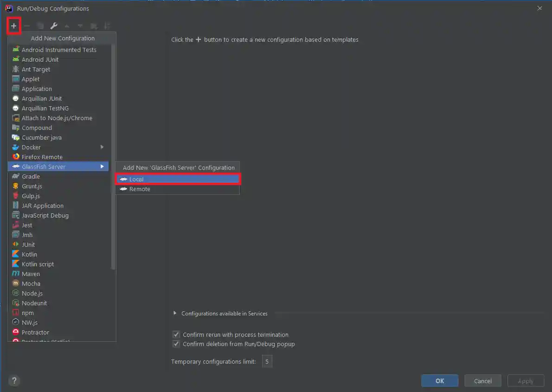Click the help question mark icon
The height and width of the screenshot is (392, 552).
[14, 381]
